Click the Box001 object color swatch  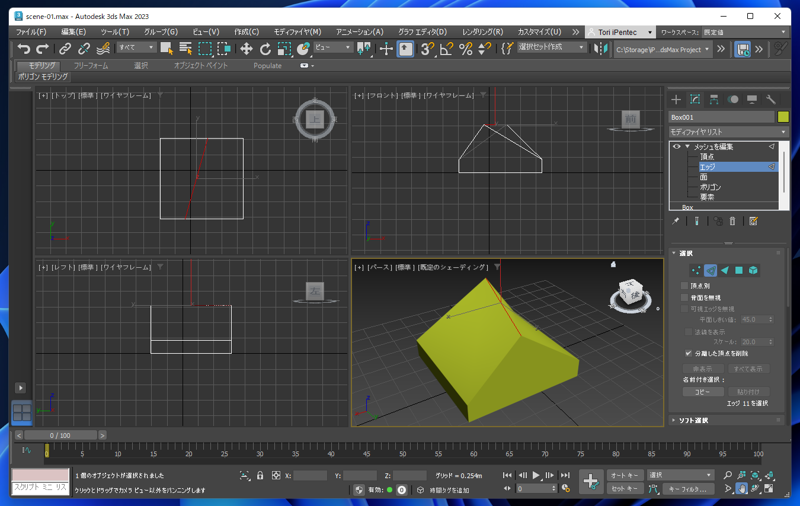[x=783, y=117]
